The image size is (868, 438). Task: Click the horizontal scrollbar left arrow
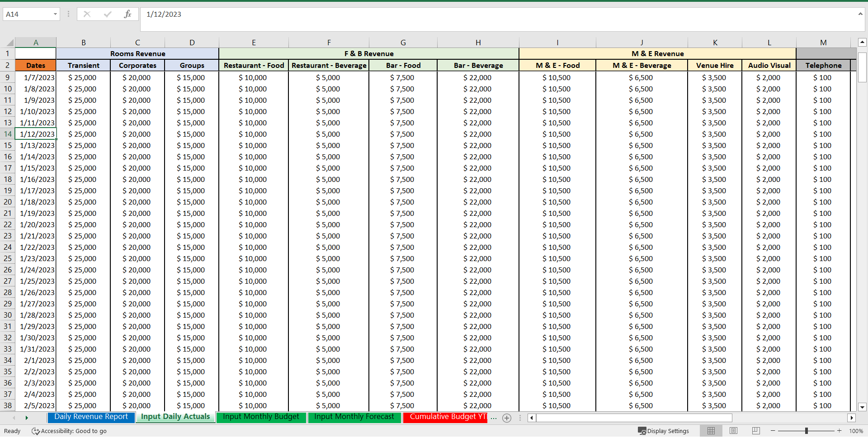coord(532,418)
